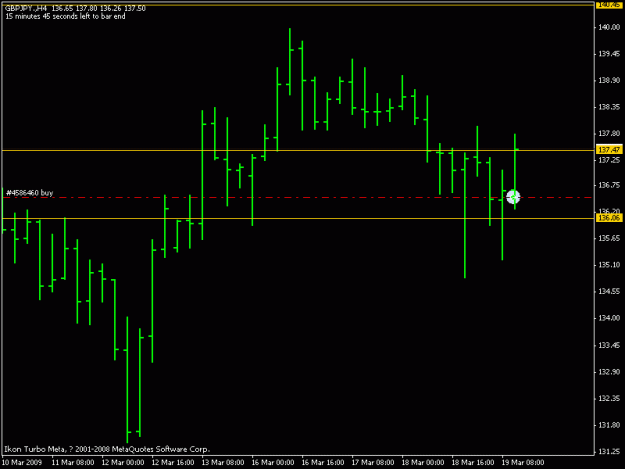
Task: Click the '#4586460 buy' order label
Action: (x=30, y=193)
